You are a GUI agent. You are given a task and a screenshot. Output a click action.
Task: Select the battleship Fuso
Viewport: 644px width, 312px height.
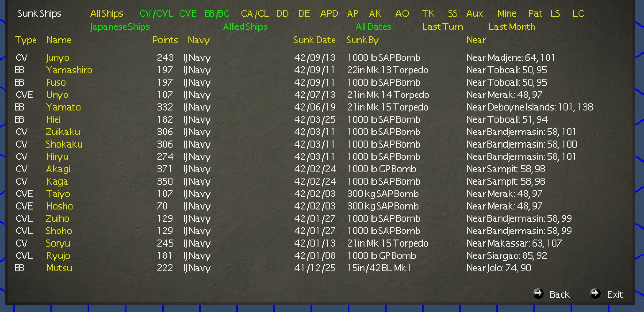click(56, 82)
